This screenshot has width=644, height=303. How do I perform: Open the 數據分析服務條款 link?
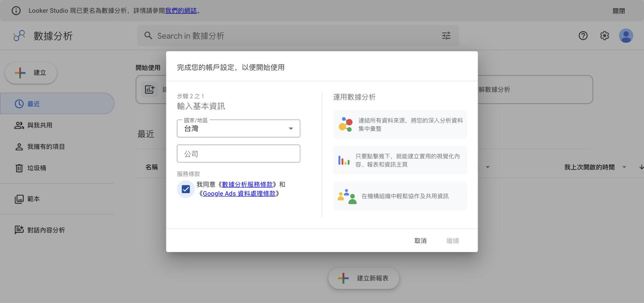click(247, 185)
